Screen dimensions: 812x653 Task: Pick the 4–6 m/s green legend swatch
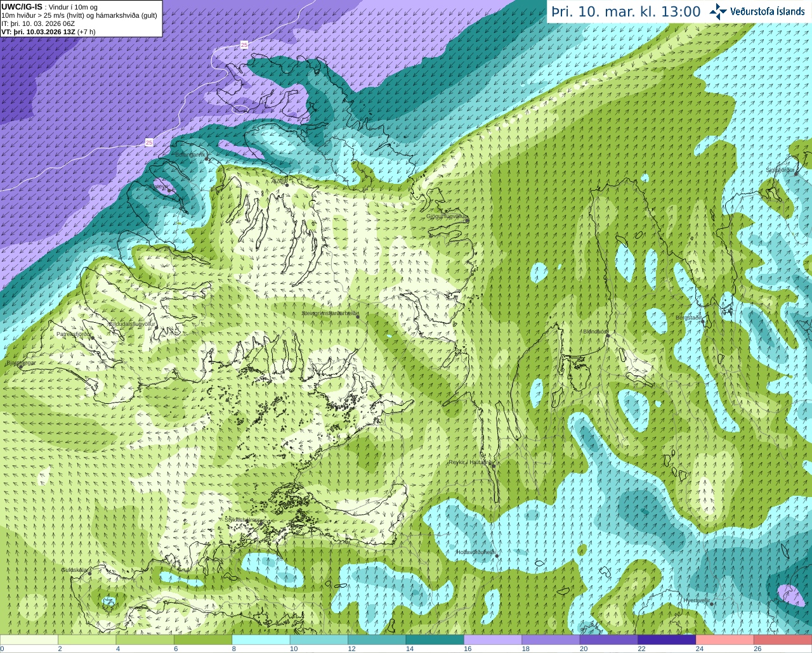pos(145,640)
